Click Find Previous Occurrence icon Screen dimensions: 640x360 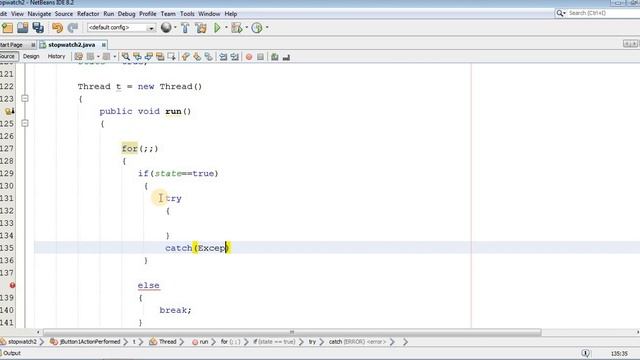point(137,57)
